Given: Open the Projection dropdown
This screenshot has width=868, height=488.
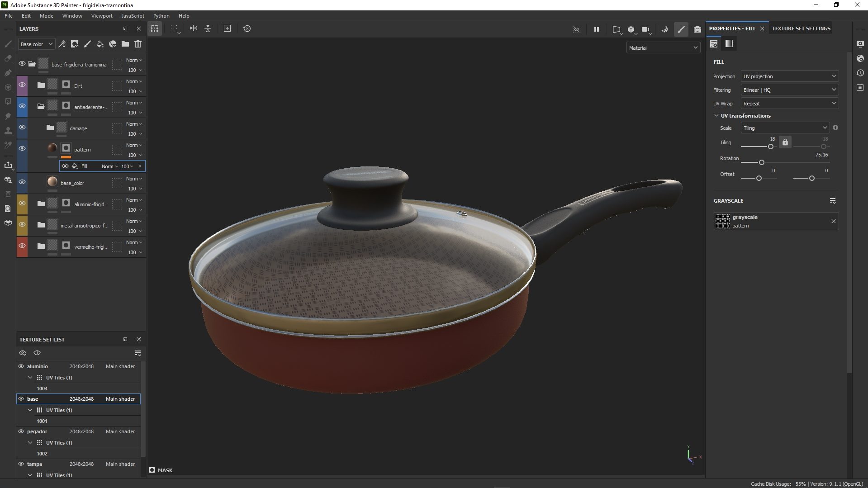Looking at the screenshot, I should (789, 76).
